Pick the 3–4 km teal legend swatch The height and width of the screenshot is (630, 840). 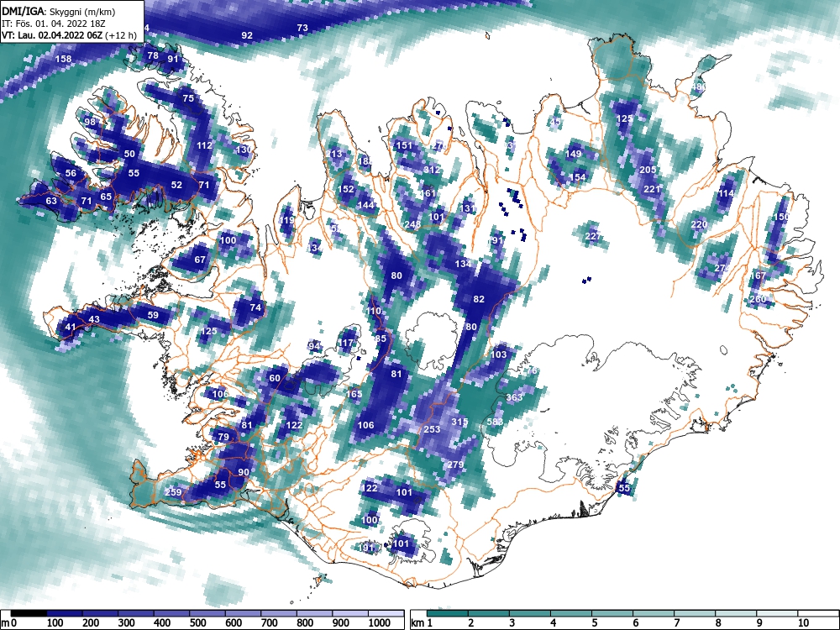click(530, 612)
